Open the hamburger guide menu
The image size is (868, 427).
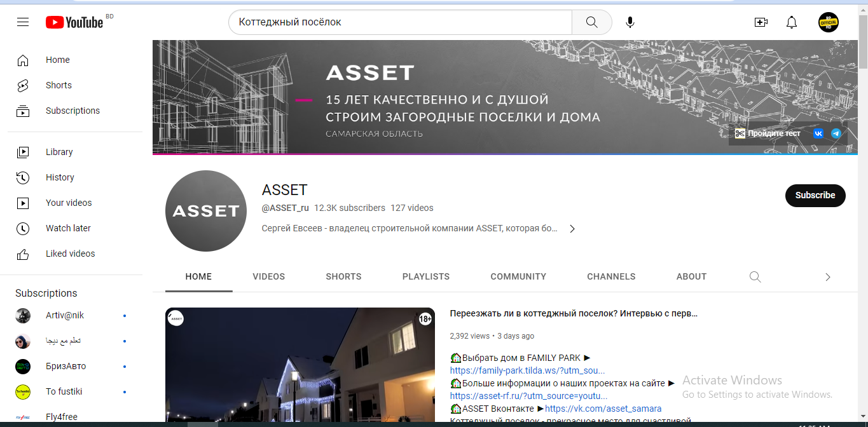23,22
